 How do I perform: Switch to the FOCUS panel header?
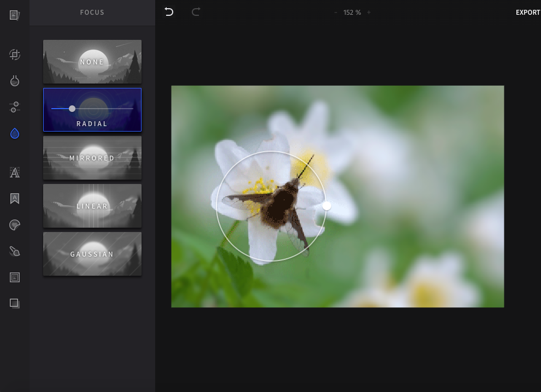[x=92, y=12]
